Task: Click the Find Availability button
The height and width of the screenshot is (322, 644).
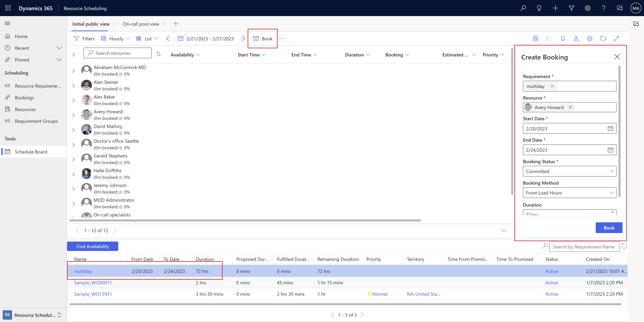Action: pos(92,246)
